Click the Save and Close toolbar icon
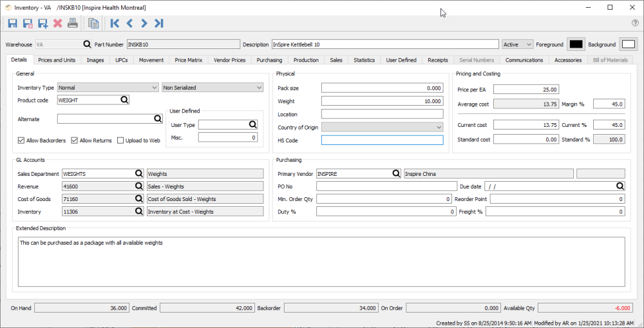Image resolution: width=644 pixels, height=328 pixels. tap(28, 23)
